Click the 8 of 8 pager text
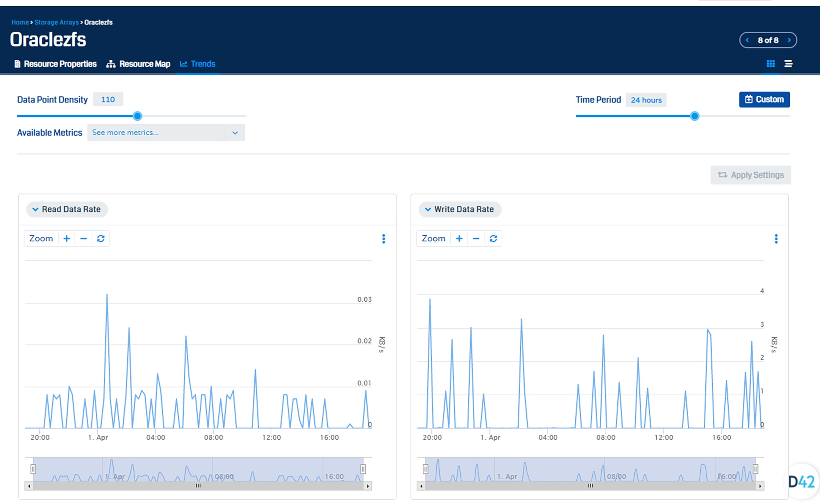Screen dimensions: 820x504 coord(768,40)
